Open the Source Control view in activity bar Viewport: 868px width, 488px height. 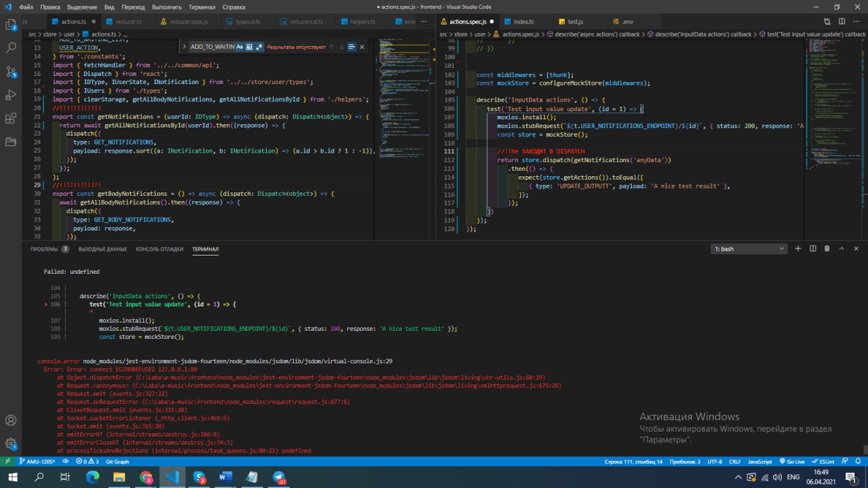point(11,71)
